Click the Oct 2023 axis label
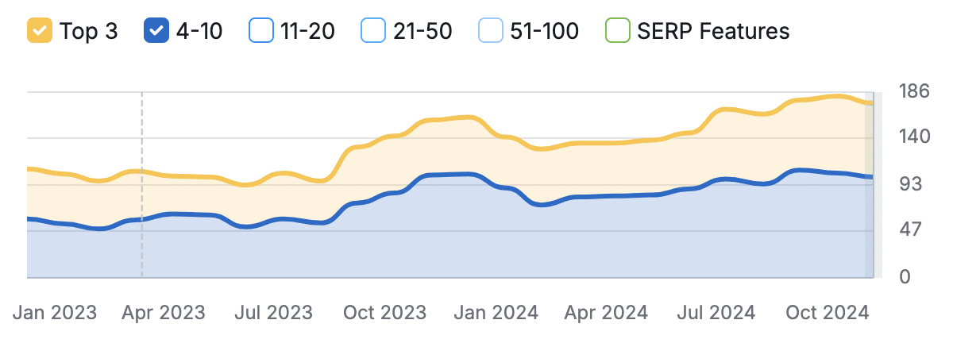The height and width of the screenshot is (343, 980). point(384,313)
